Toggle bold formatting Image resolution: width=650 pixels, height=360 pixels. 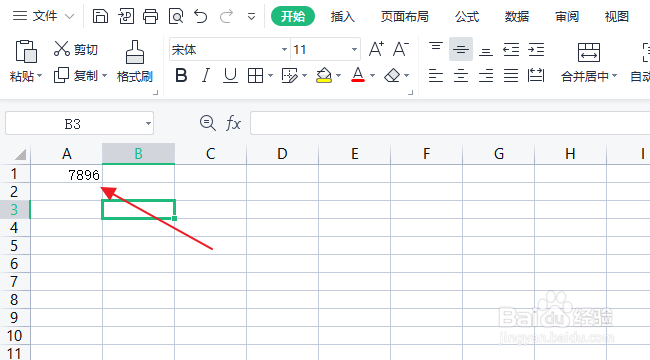click(181, 75)
